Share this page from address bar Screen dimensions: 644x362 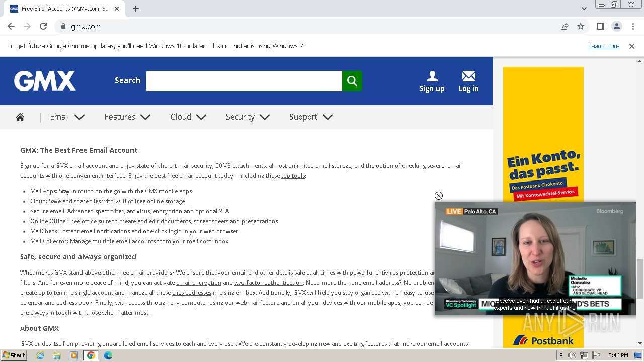(565, 26)
